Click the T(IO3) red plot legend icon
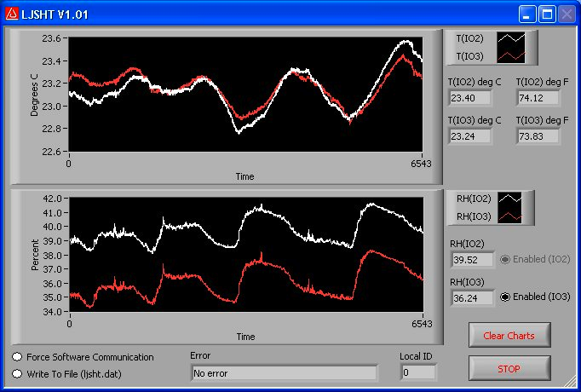 tap(512, 55)
